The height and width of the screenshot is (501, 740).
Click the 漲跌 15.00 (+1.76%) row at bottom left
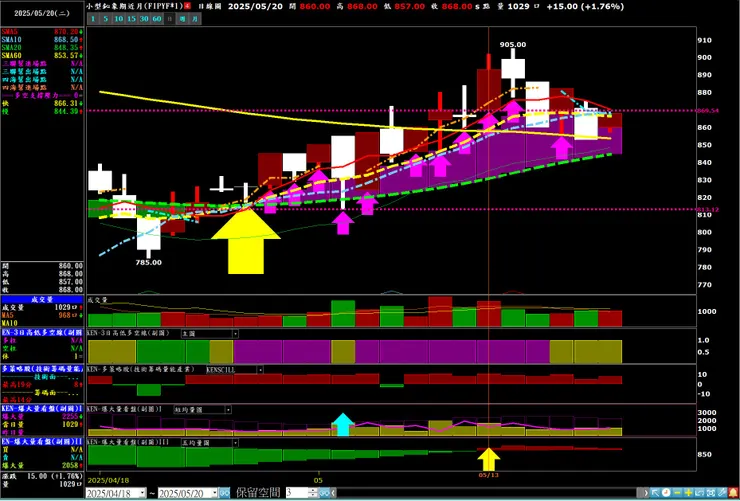[x=42, y=476]
